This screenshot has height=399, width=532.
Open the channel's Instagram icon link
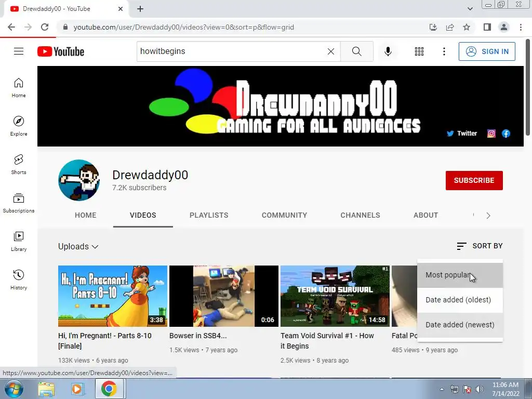coord(491,134)
